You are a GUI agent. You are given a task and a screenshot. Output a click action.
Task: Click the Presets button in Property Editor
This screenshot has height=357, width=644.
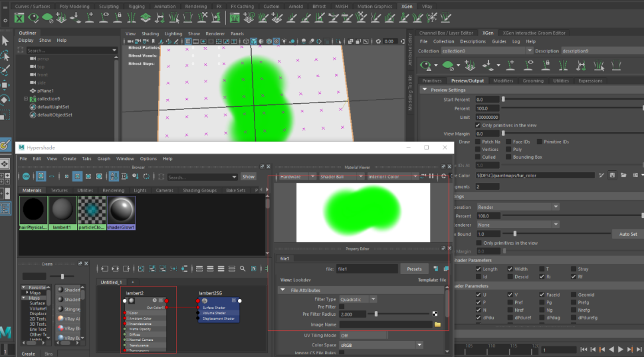click(414, 269)
